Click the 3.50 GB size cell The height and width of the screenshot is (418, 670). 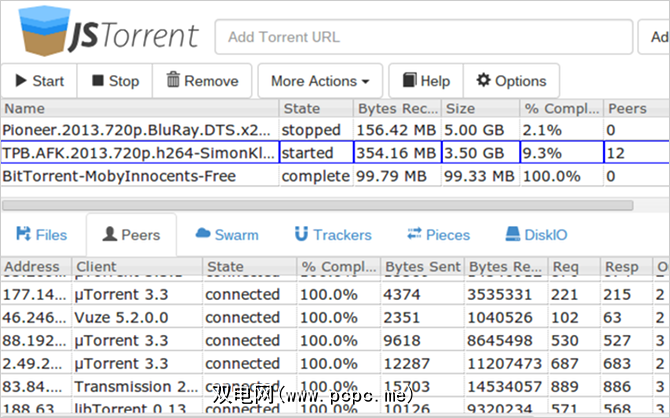[x=481, y=153]
